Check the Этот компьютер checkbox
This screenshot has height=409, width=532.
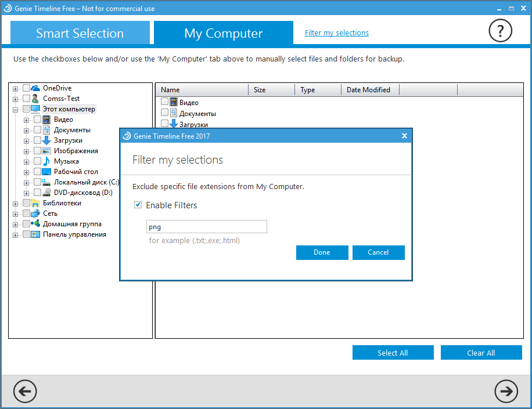coord(27,109)
